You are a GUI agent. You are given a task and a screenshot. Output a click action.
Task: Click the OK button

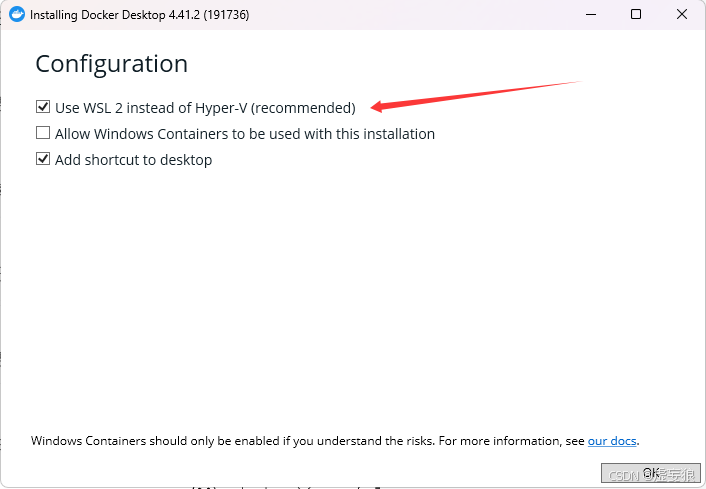651,473
